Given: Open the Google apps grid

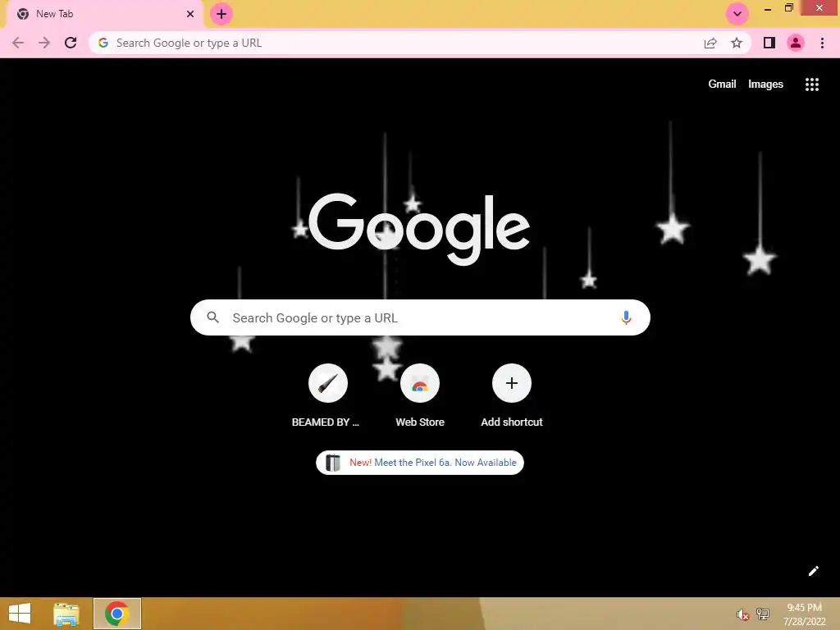Looking at the screenshot, I should pos(812,84).
